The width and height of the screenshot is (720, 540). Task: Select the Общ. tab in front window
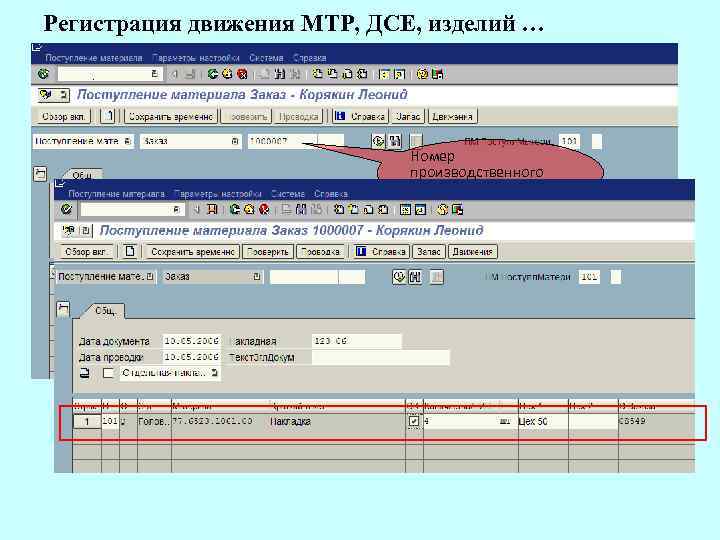point(105,311)
